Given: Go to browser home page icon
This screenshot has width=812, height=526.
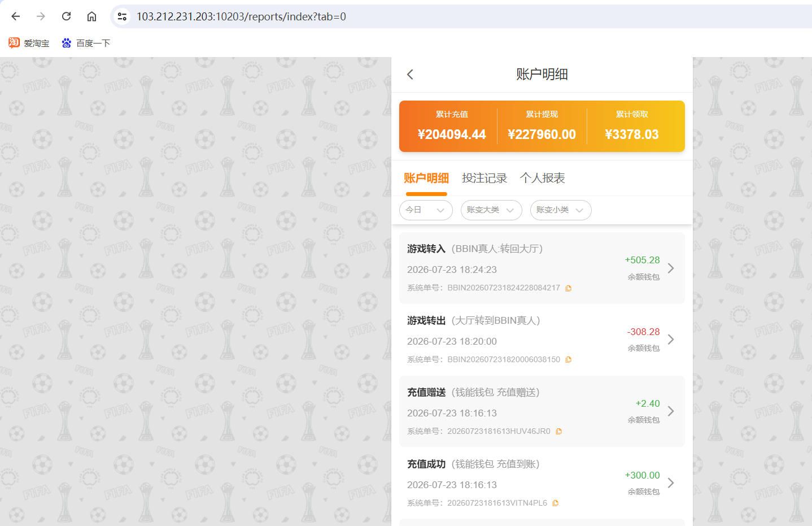Looking at the screenshot, I should pos(91,16).
